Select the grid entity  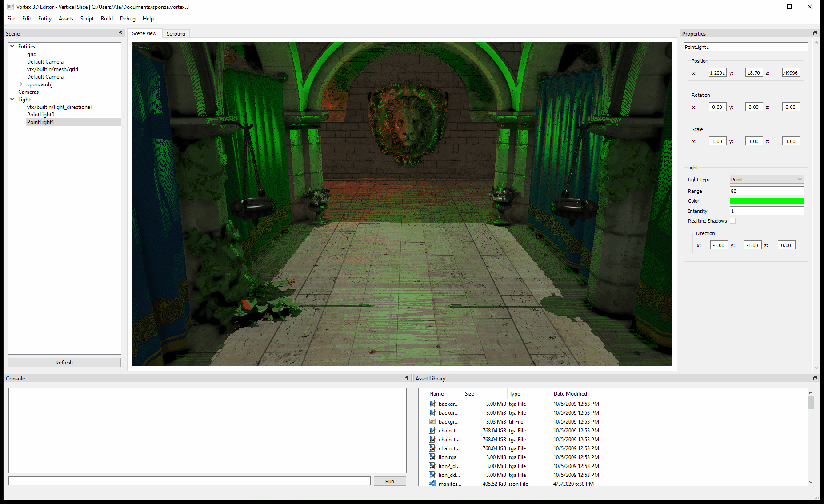click(32, 54)
